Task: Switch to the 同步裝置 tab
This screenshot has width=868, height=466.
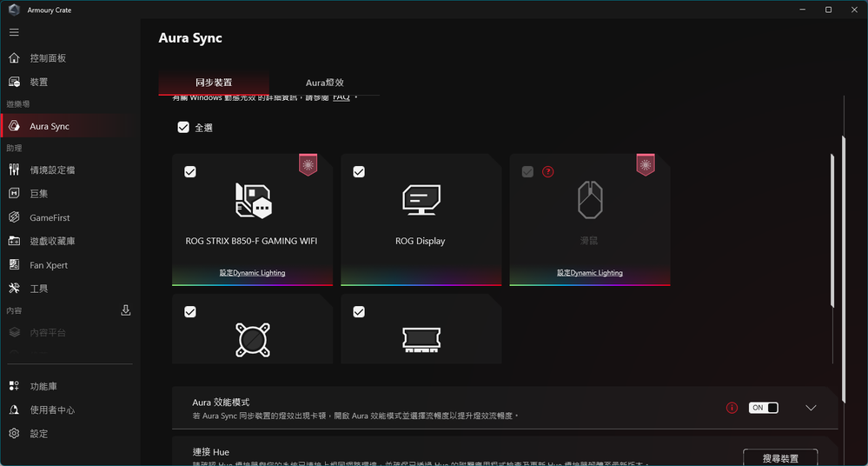Action: pyautogui.click(x=214, y=83)
